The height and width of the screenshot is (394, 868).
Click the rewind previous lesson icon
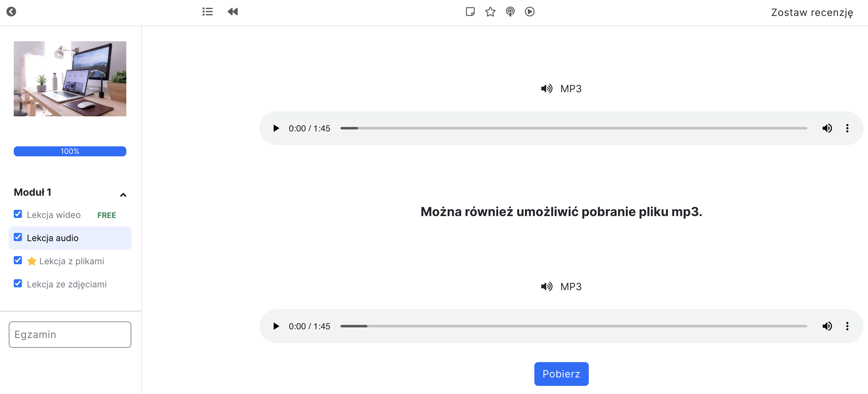pyautogui.click(x=233, y=12)
